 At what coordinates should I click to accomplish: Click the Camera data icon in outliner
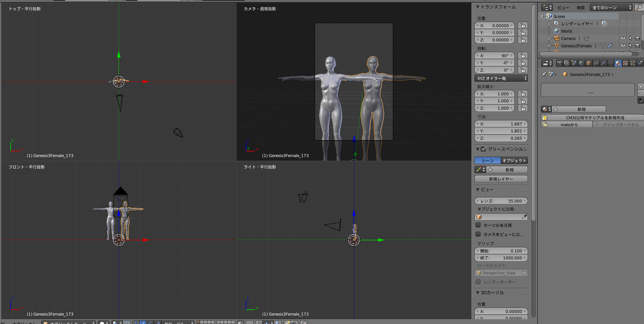[586, 38]
